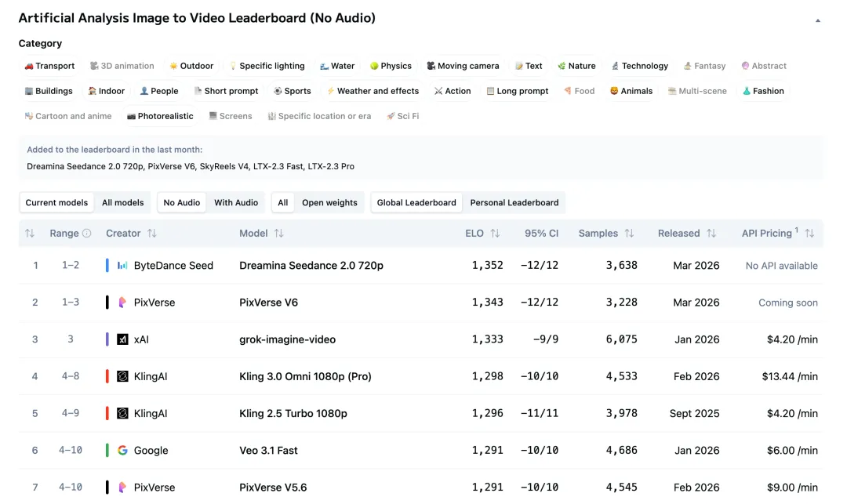Switch to All models view
This screenshot has width=847, height=504.
click(x=123, y=203)
